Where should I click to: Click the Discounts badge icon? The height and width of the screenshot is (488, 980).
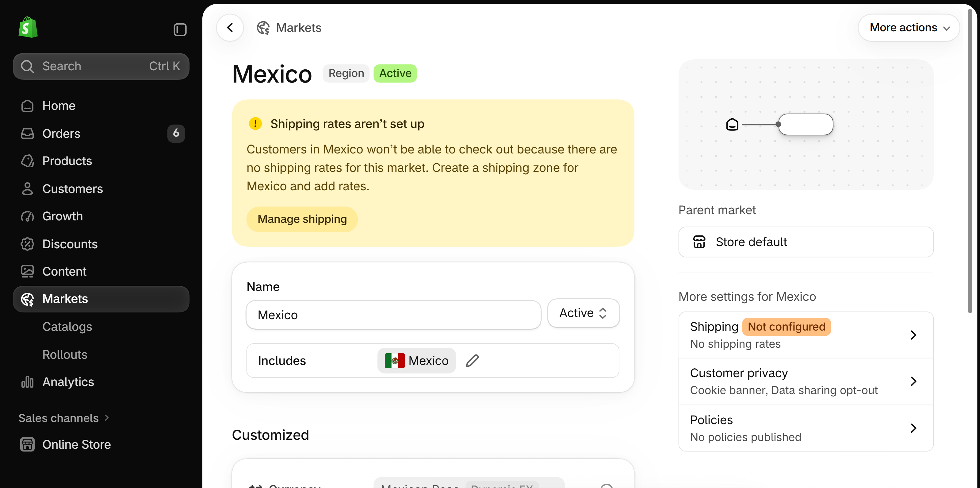point(27,244)
